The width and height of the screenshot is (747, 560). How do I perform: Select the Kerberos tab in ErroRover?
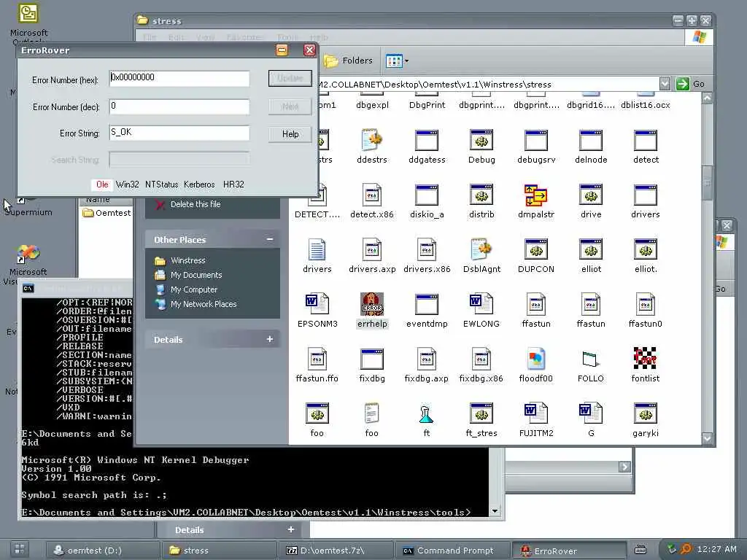199,184
